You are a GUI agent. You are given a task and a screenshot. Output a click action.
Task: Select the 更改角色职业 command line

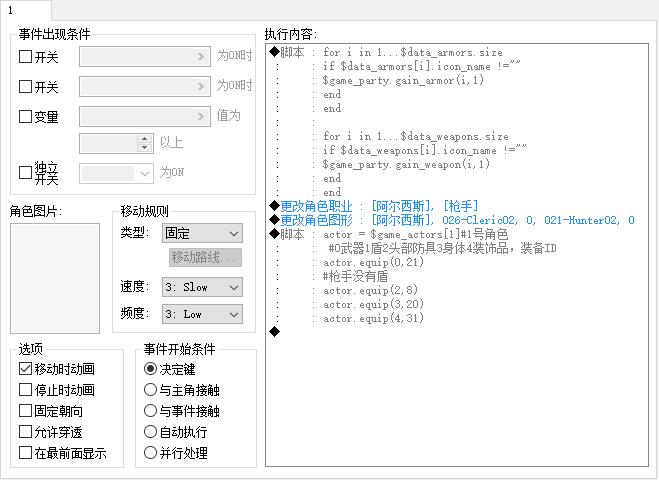coord(374,206)
